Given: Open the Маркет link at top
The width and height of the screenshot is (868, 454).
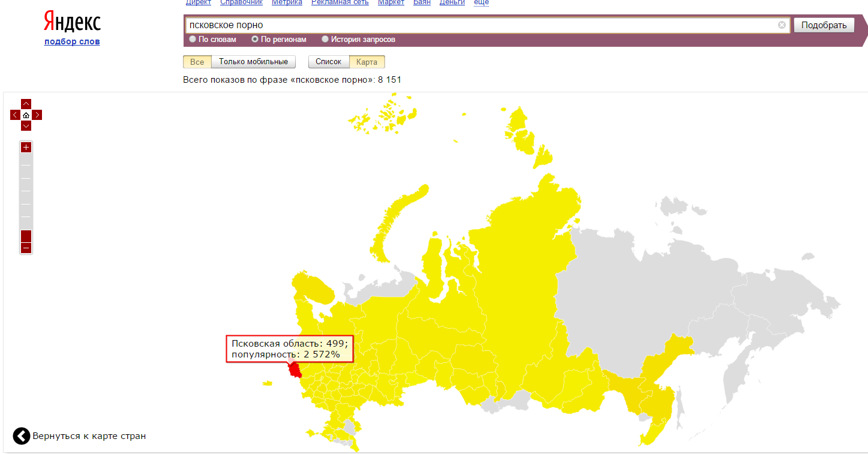Looking at the screenshot, I should coord(391,2).
